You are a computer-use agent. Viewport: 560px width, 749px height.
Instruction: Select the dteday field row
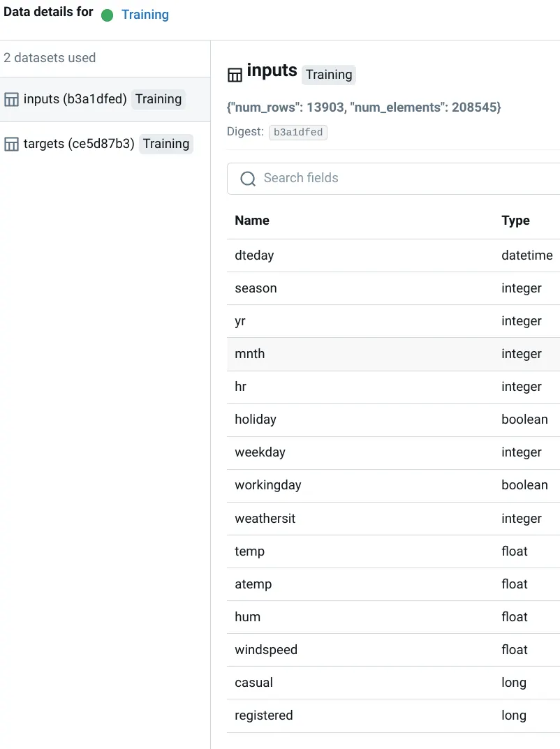pyautogui.click(x=393, y=255)
